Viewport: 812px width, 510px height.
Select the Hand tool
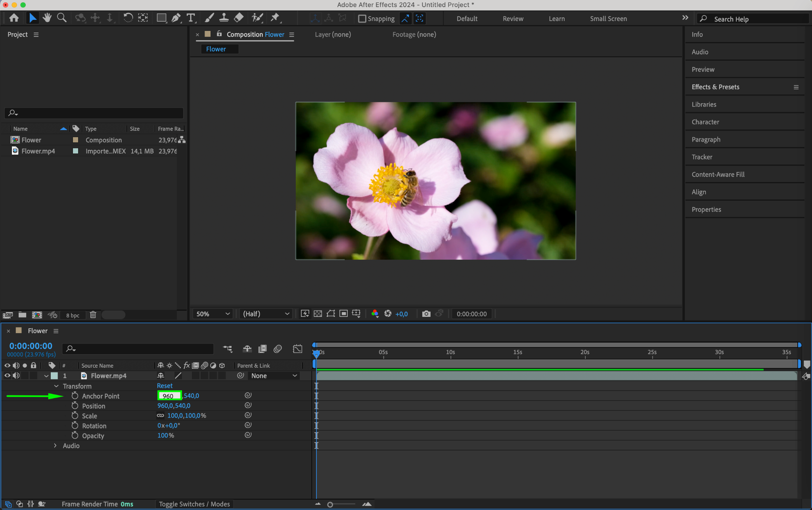[47, 18]
